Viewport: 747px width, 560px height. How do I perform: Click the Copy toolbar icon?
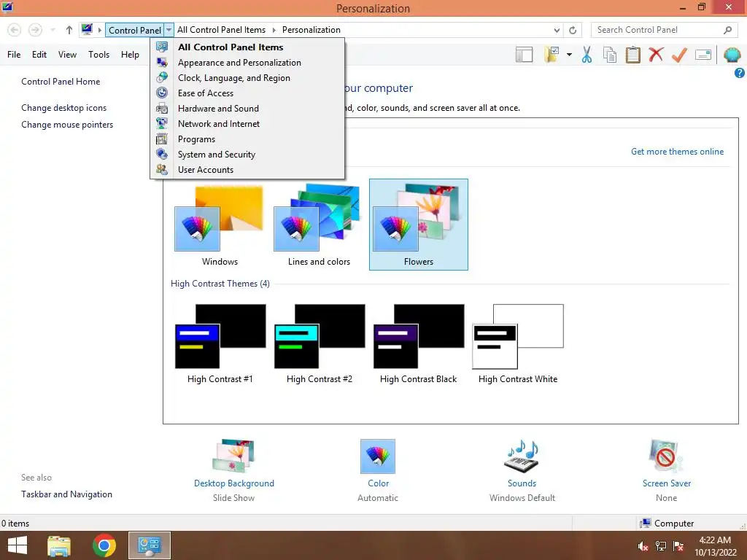tap(610, 55)
